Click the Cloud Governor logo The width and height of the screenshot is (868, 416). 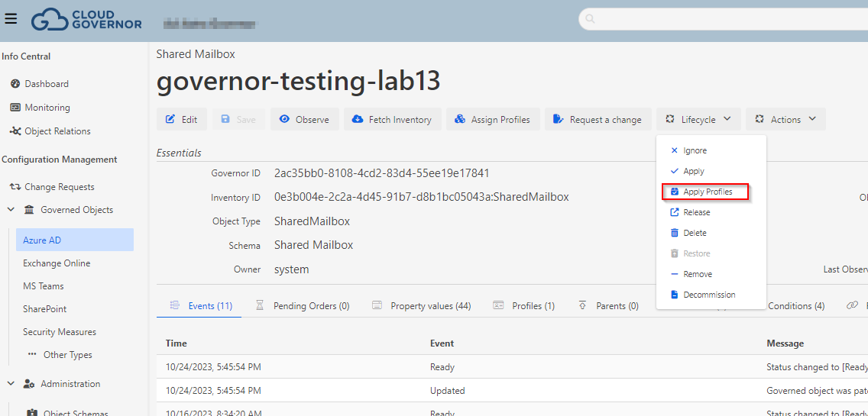click(86, 19)
